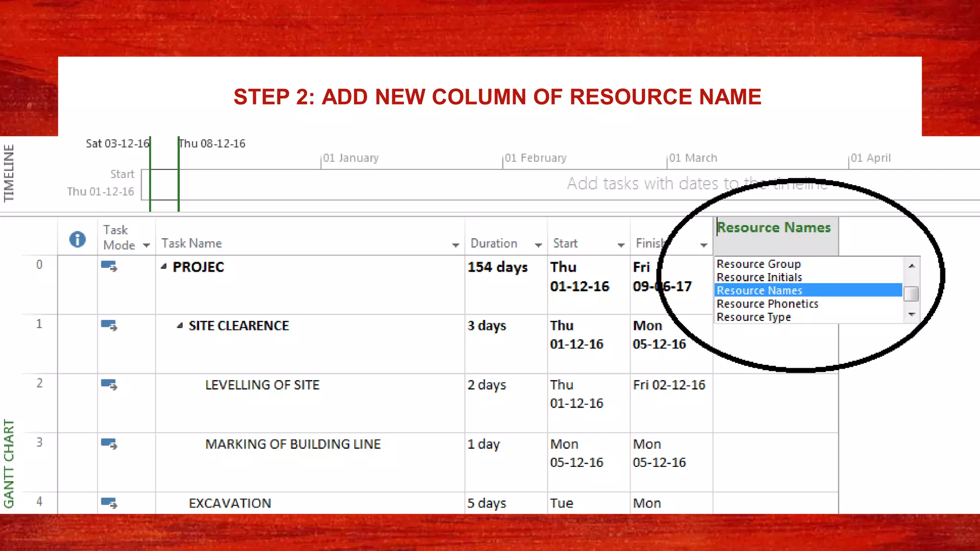The width and height of the screenshot is (980, 551).
Task: Collapse the PROJEC summary task
Action: pos(164,266)
